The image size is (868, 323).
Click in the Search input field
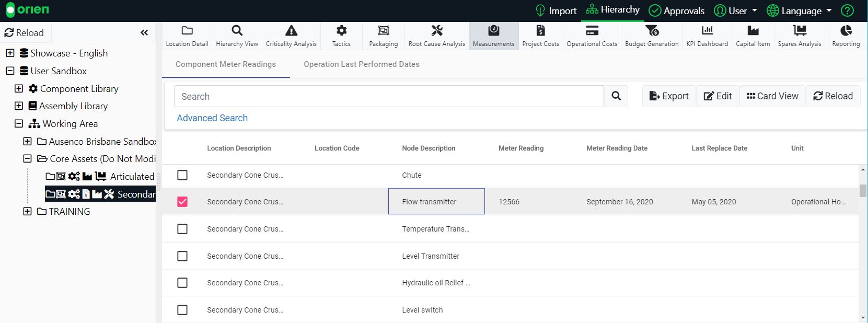pos(388,97)
